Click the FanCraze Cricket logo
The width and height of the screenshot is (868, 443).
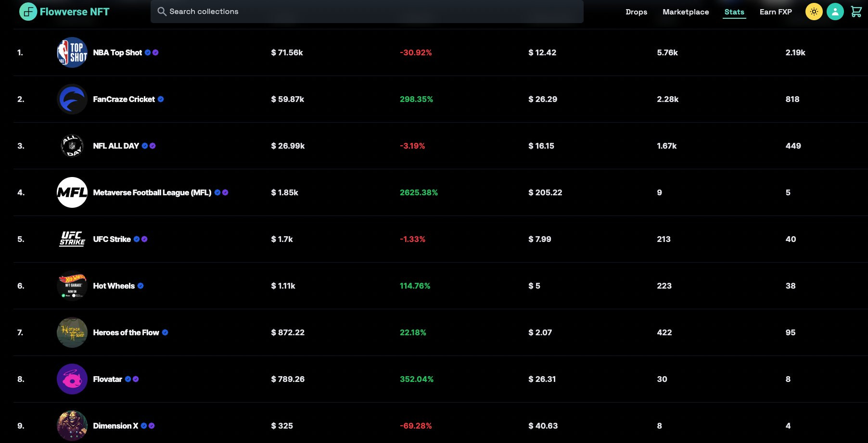(x=72, y=99)
